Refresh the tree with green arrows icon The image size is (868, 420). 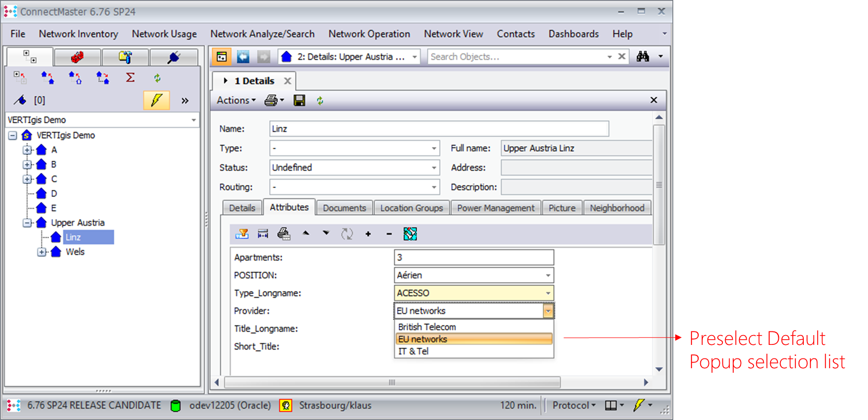coord(157,78)
